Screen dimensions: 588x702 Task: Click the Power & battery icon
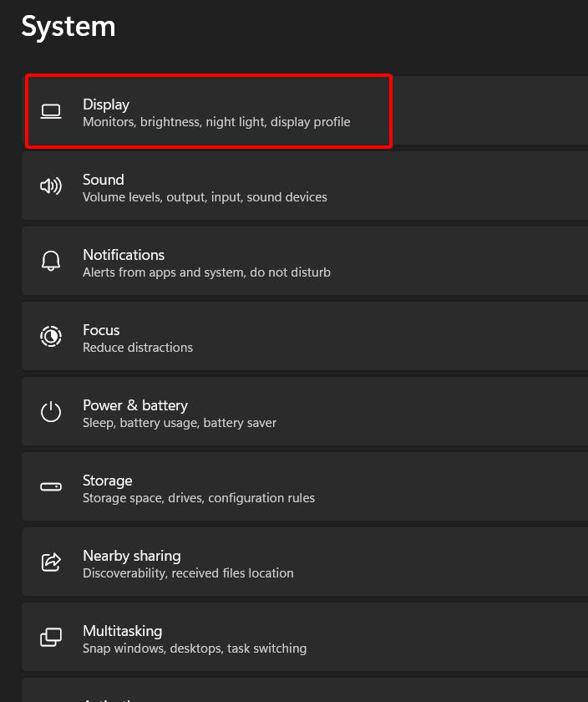click(51, 411)
